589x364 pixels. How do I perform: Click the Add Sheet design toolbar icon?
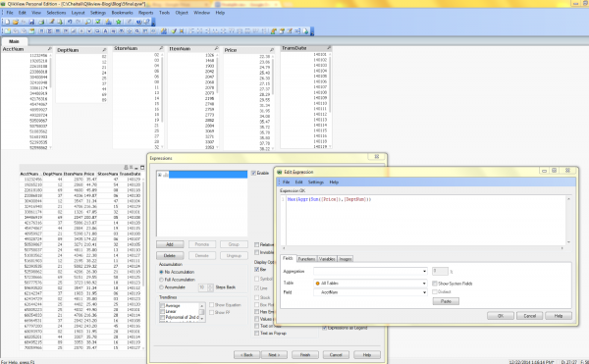click(x=7, y=31)
